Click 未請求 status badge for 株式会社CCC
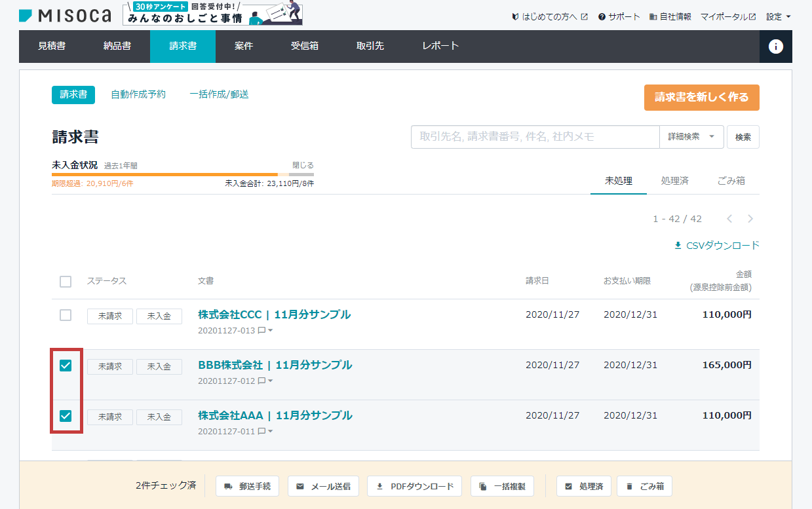Viewport: 812px width, 509px height. pos(110,316)
